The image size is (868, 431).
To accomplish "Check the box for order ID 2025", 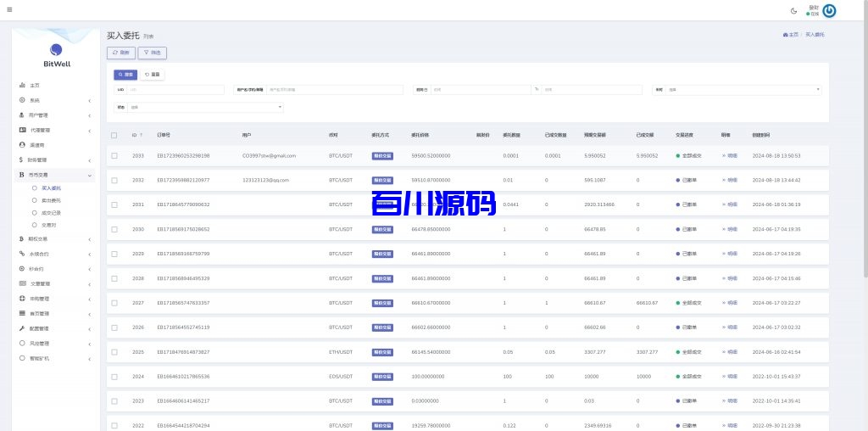I will pos(114,352).
